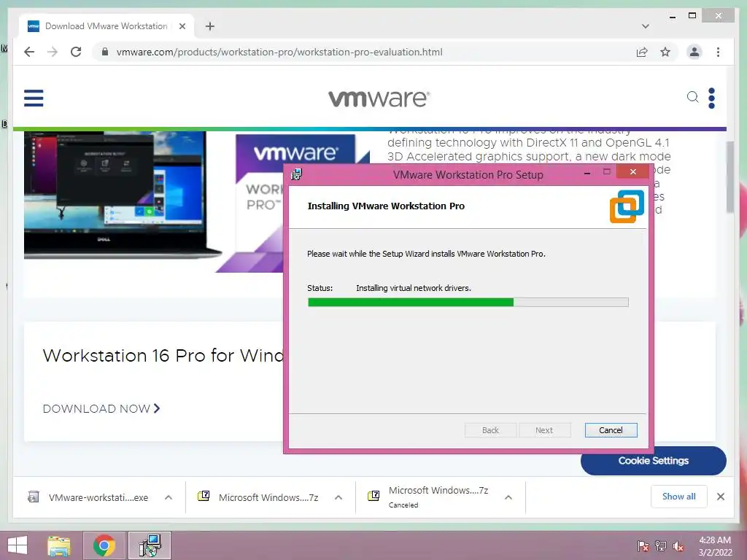747x560 pixels.
Task: Bookmark this page with the star icon
Action: (x=665, y=52)
